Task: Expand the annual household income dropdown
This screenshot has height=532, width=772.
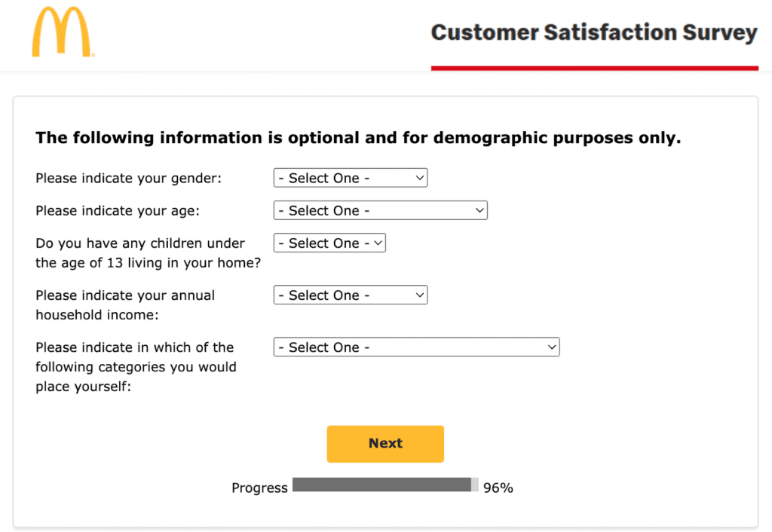Action: pos(350,295)
